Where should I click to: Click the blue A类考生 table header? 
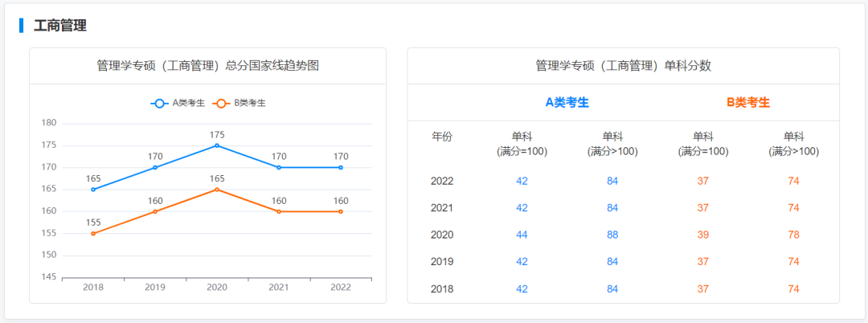(x=567, y=102)
